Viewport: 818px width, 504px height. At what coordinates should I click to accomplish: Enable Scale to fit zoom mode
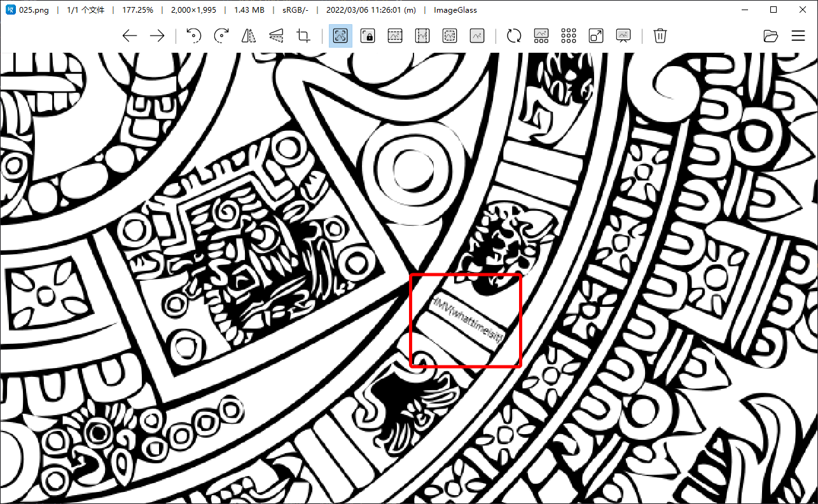click(x=450, y=36)
